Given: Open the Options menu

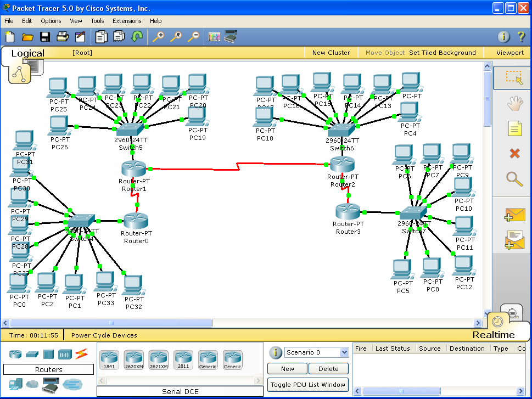Looking at the screenshot, I should click(51, 21).
